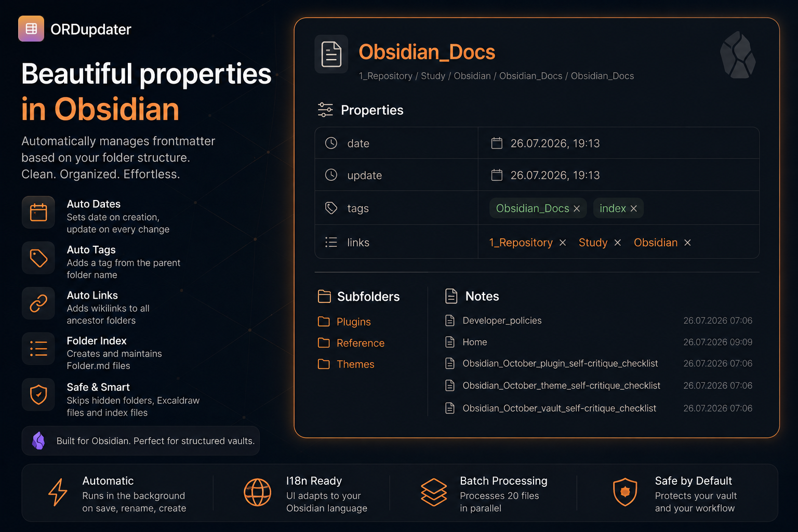Click the Notes heading document icon
The height and width of the screenshot is (532, 798).
[451, 296]
